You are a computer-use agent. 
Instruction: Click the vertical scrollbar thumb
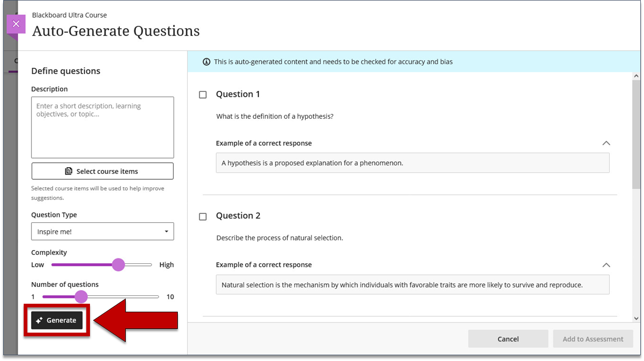(637, 135)
